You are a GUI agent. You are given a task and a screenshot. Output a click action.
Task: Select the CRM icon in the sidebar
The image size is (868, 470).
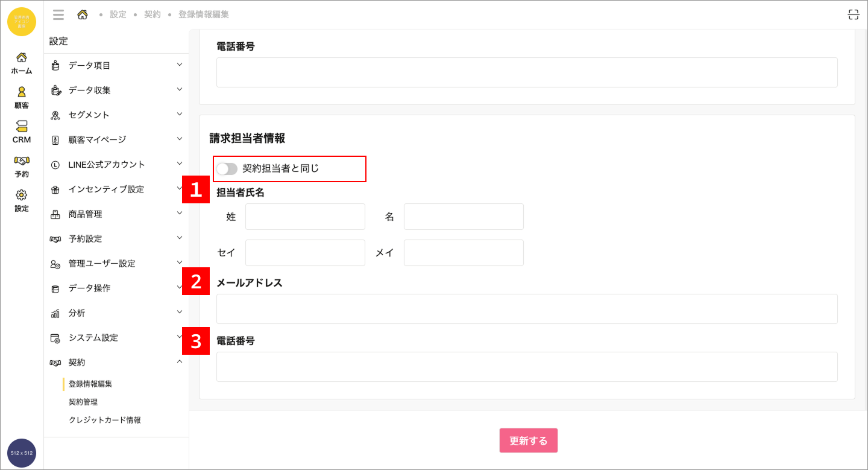(x=21, y=132)
